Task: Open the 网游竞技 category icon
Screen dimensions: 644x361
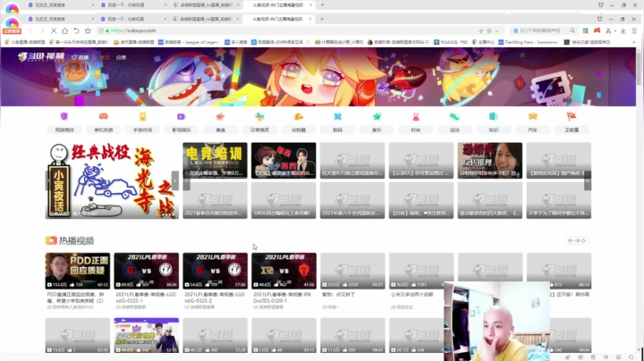Action: tap(64, 116)
